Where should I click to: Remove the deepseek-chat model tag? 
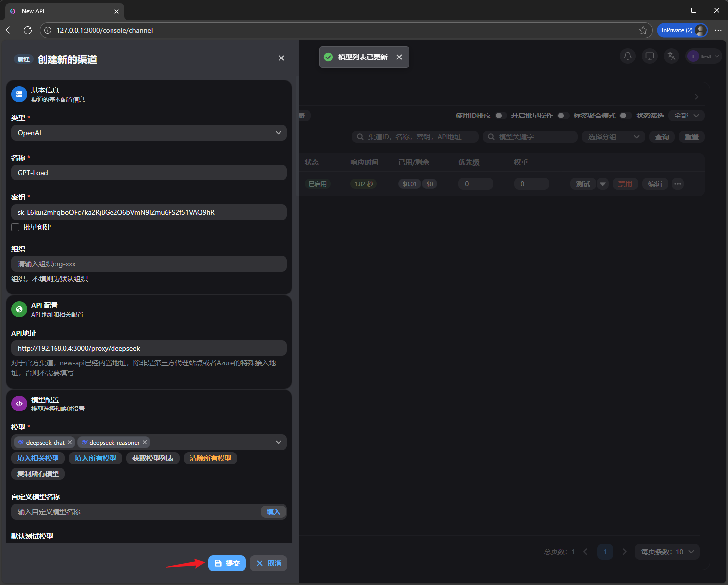(70, 442)
